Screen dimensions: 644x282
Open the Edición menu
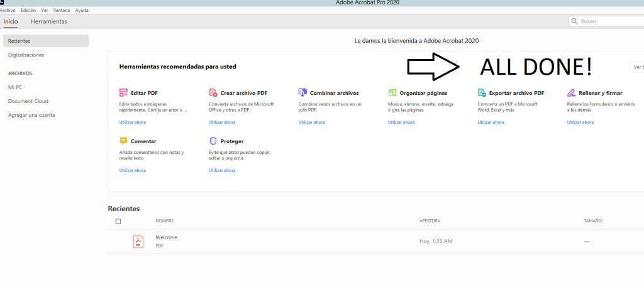(28, 10)
